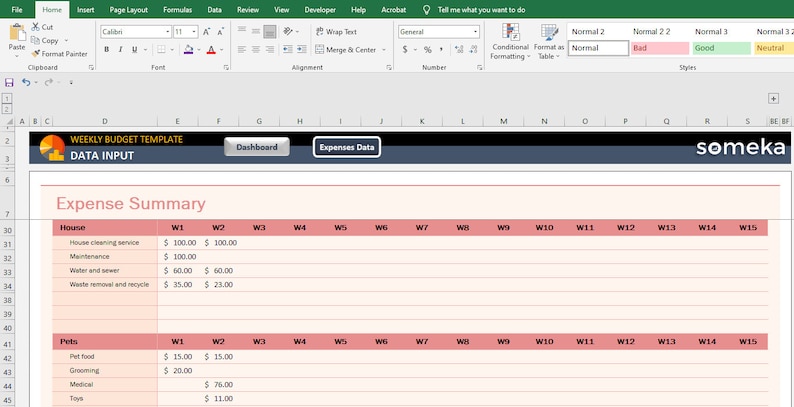
Task: Show outline level 1 columns
Action: (8, 99)
